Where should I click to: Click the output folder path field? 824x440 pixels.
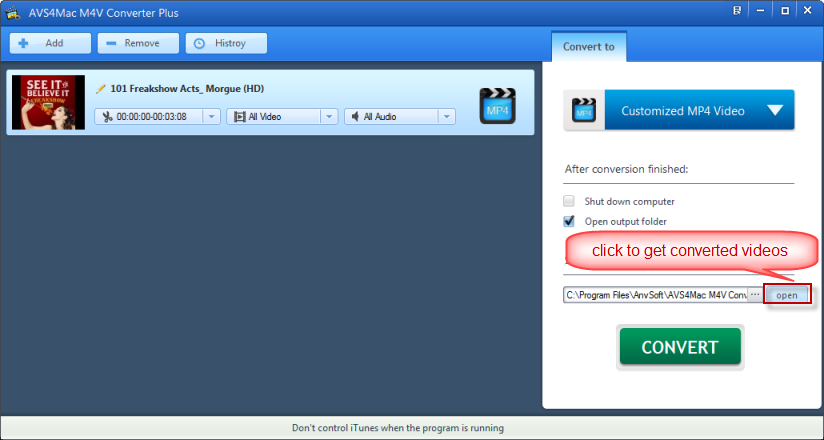[x=655, y=295]
